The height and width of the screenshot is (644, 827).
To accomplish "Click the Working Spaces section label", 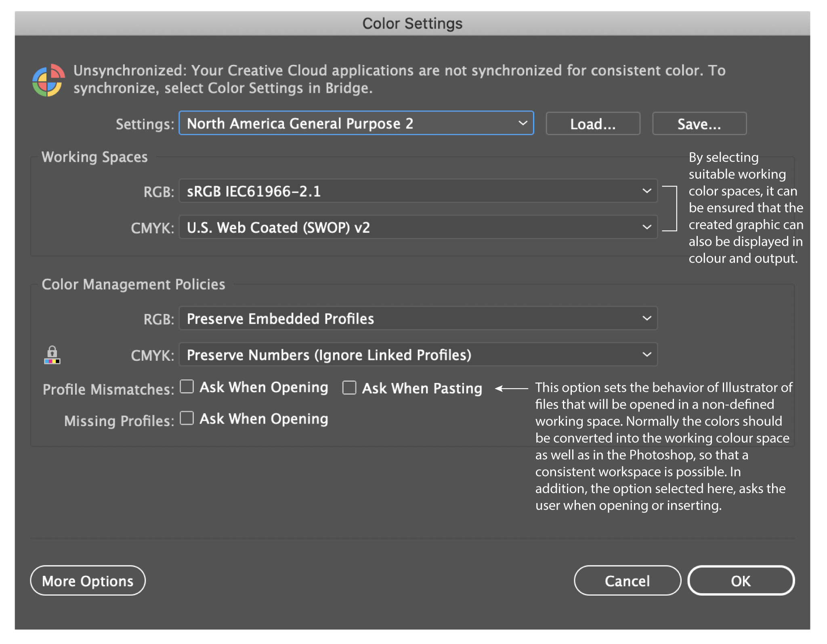I will click(x=95, y=157).
